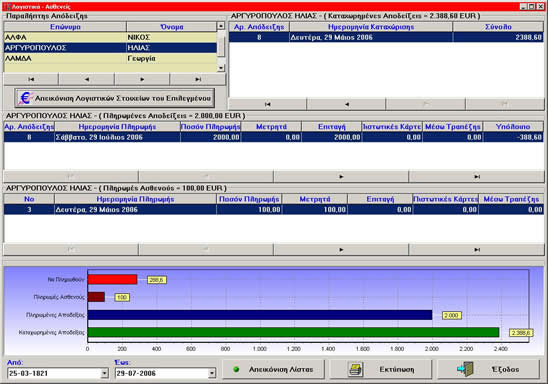The width and height of the screenshot is (548, 384).
Task: Click the Υπόλοιπο column header
Action: (x=513, y=127)
